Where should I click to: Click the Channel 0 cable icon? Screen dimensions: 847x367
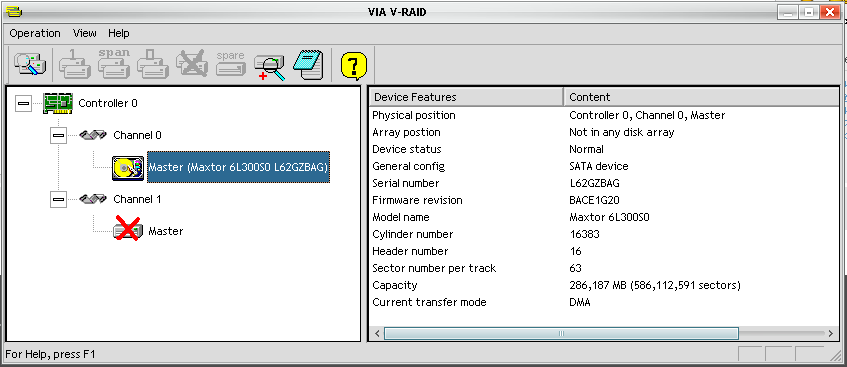point(92,135)
